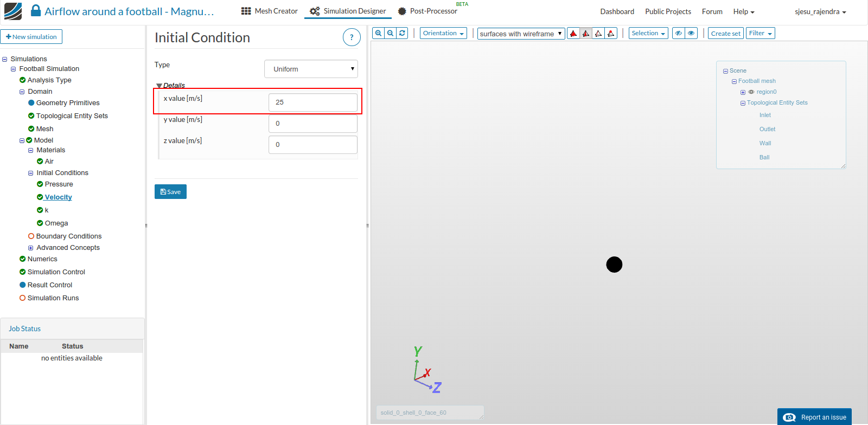Click the Boundary Conditions orange status icon
Screen dimensions: 868x425
31,236
